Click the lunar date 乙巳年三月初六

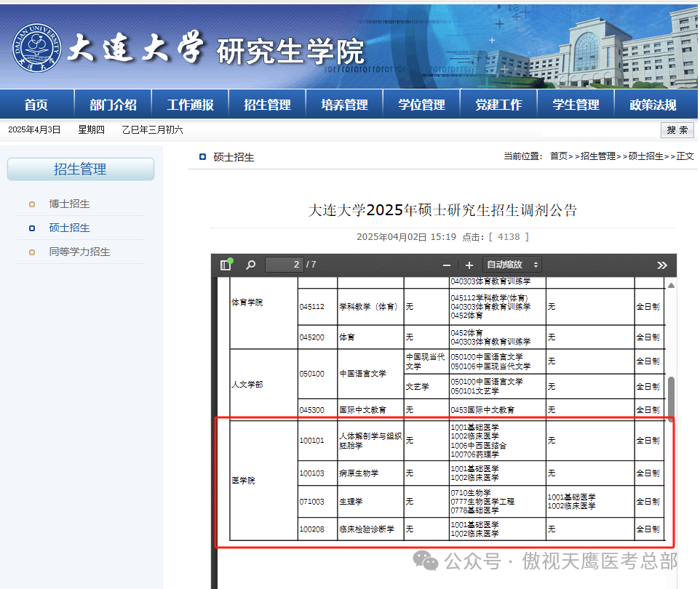(x=152, y=130)
